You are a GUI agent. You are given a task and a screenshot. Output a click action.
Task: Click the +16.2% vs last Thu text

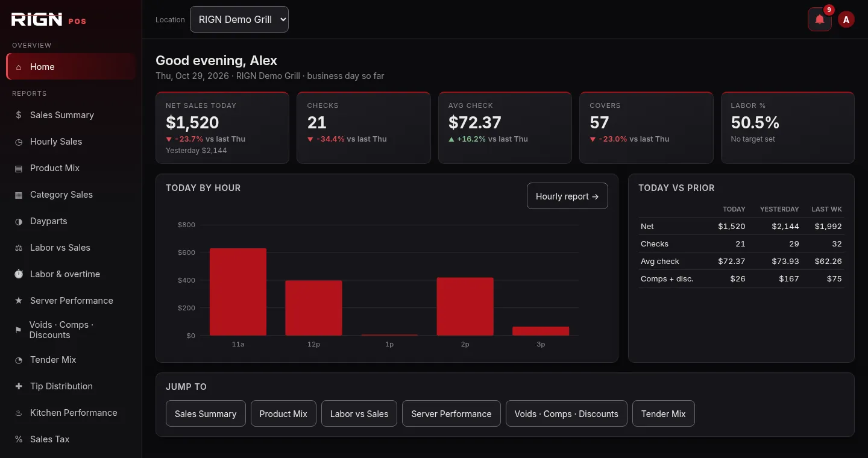coord(488,139)
